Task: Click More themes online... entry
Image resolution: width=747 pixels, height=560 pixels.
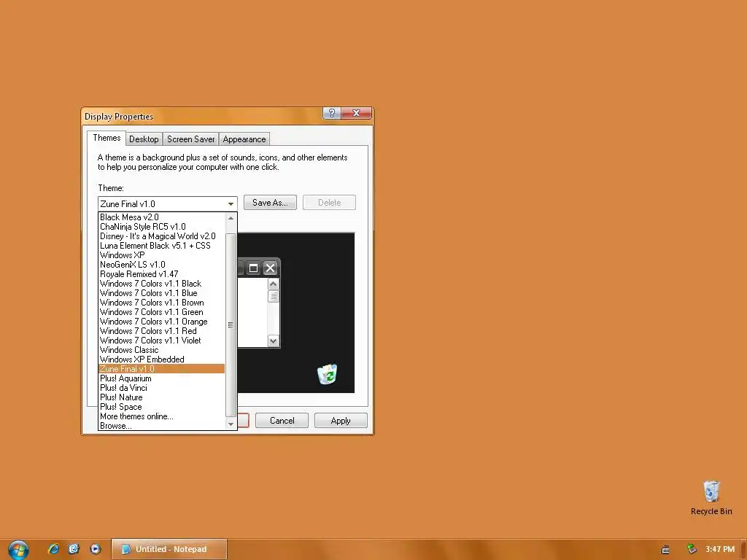Action: (161, 416)
